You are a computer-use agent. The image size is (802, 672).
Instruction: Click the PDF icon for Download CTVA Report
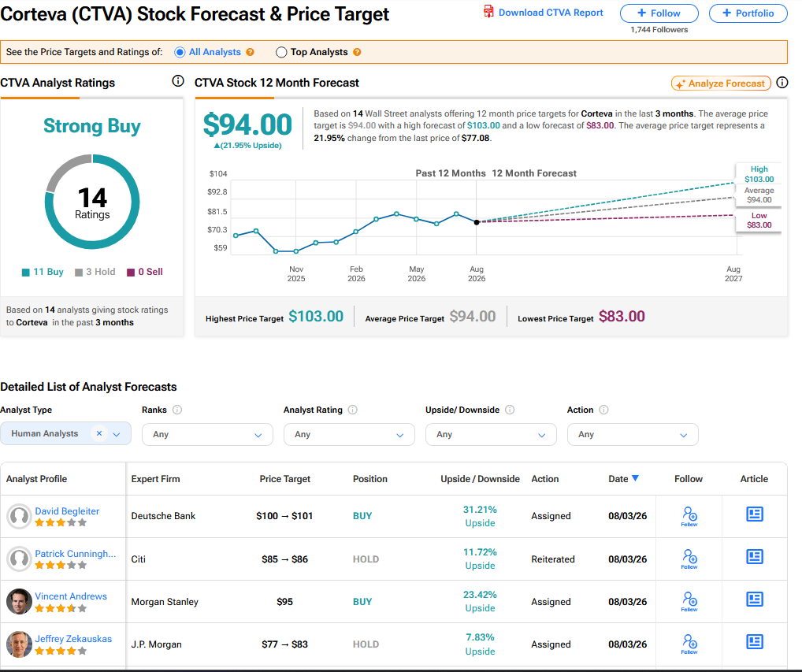click(x=488, y=11)
